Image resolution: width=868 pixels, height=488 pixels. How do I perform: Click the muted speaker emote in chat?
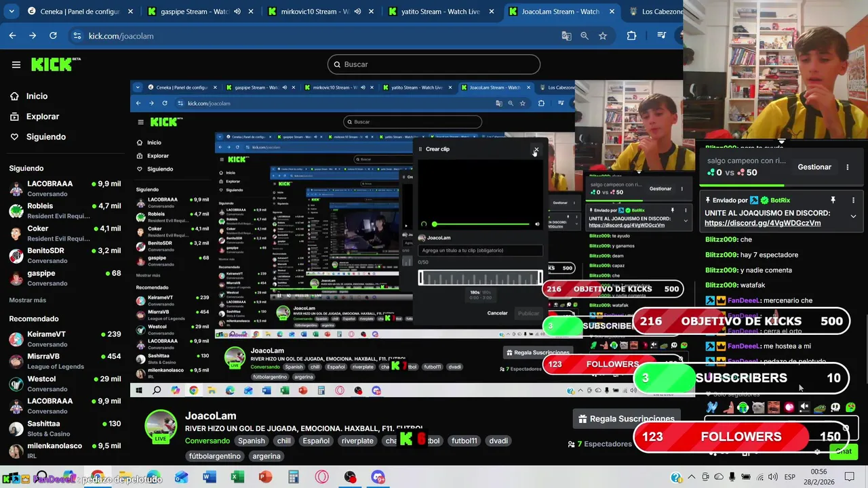pos(804,407)
